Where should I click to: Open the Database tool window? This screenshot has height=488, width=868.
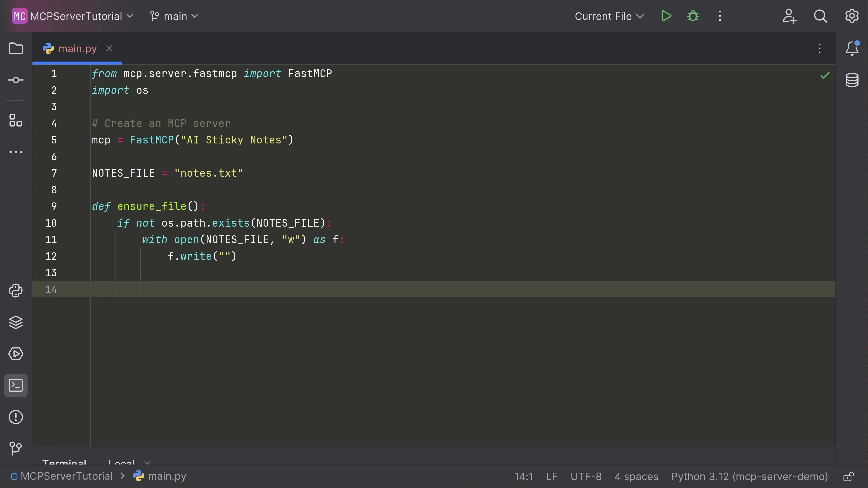pos(852,80)
